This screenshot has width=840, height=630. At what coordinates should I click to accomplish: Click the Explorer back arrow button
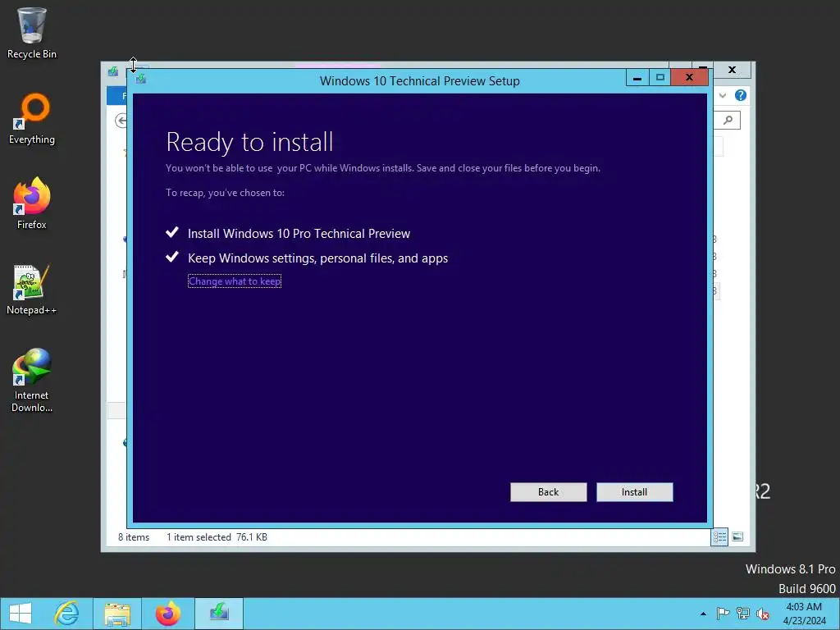tap(121, 121)
